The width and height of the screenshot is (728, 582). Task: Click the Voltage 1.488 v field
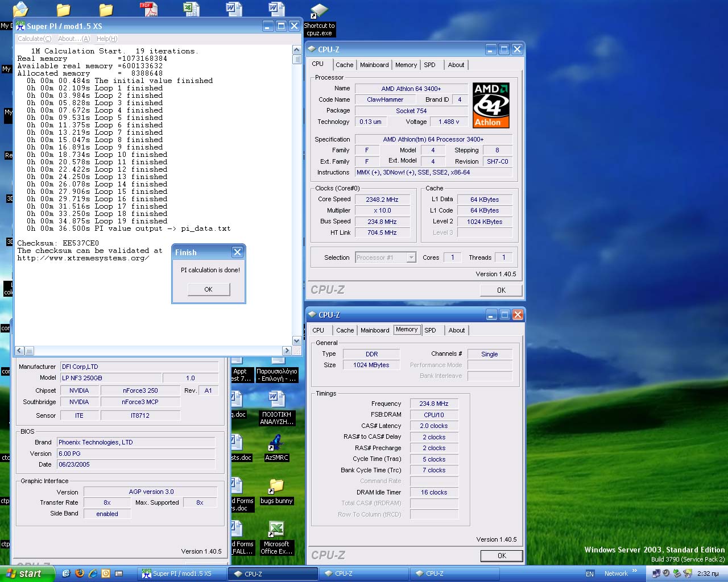coord(449,122)
